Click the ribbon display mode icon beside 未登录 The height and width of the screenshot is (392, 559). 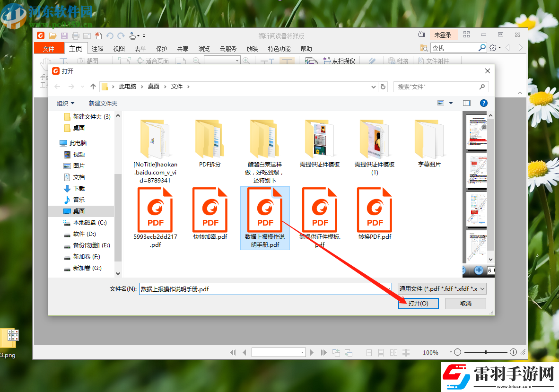(466, 35)
